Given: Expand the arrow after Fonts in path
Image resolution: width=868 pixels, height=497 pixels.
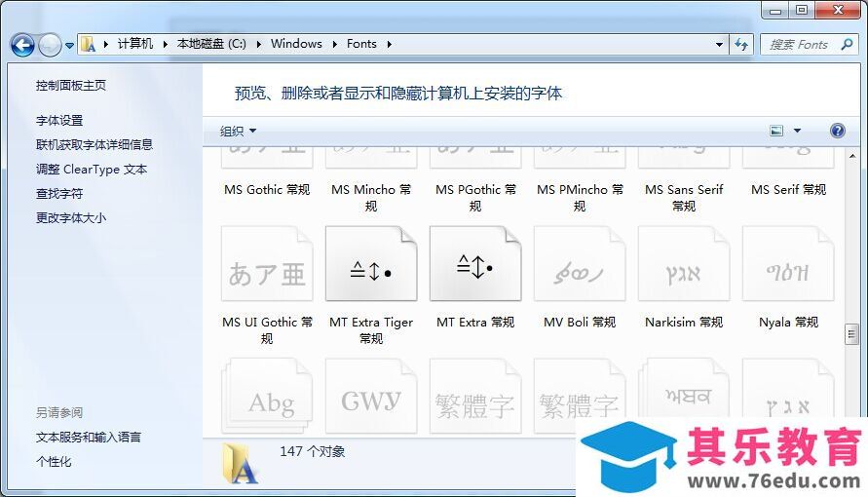Looking at the screenshot, I should click(x=389, y=44).
